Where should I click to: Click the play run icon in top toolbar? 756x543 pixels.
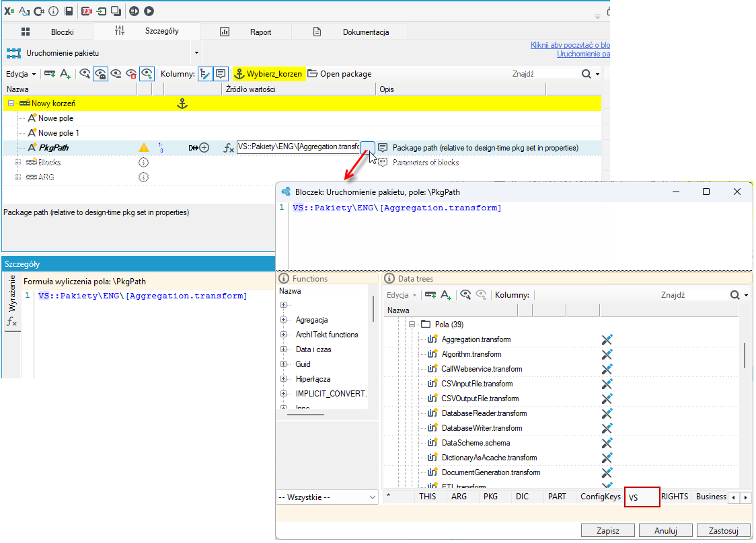(x=149, y=11)
